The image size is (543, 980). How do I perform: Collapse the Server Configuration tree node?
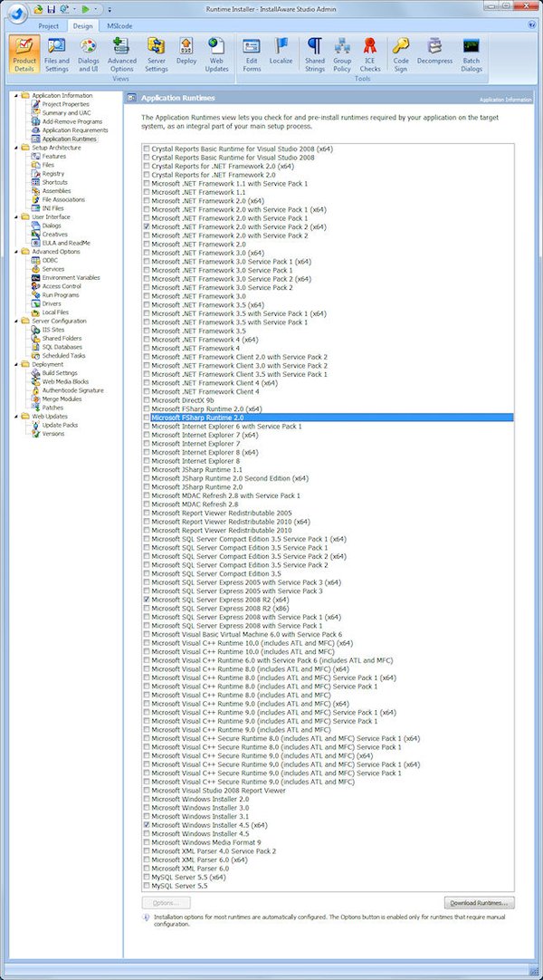16,321
